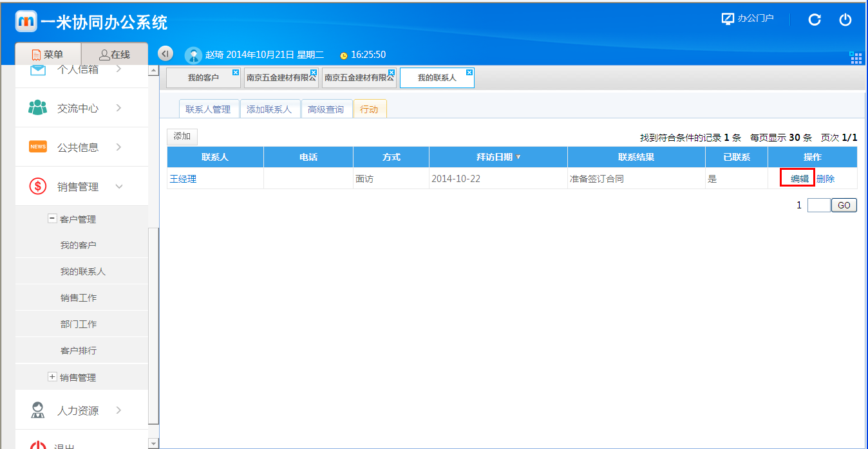Switch to the 在线 sidebar tab

pos(115,55)
